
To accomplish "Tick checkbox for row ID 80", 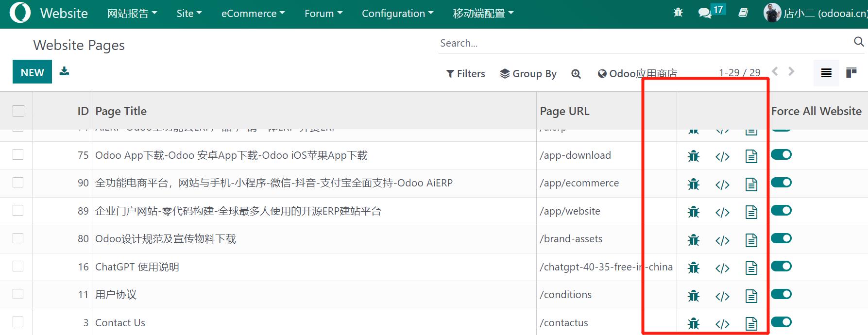I will tap(18, 238).
